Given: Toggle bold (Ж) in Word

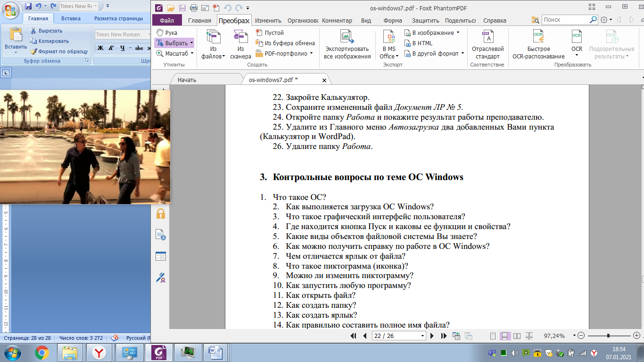Looking at the screenshot, I should click(100, 48).
